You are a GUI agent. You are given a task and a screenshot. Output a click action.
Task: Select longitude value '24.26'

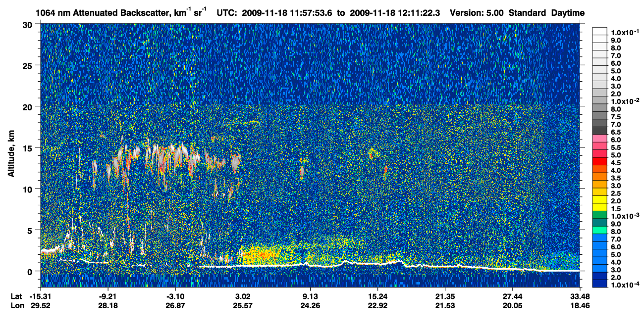click(310, 305)
